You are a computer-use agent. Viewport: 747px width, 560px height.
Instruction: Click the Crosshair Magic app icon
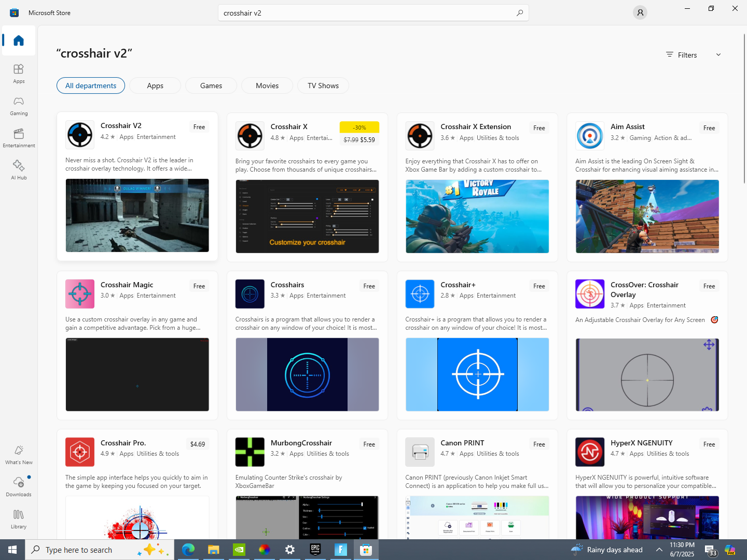click(80, 294)
